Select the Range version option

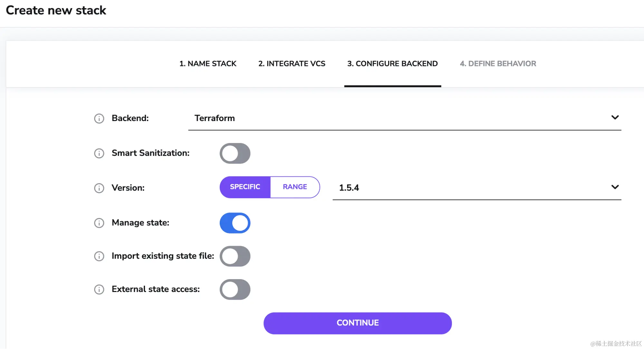click(295, 187)
